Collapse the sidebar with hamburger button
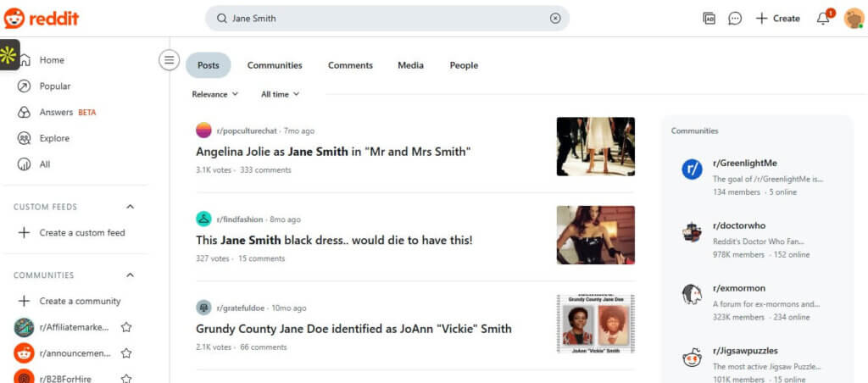 (x=169, y=60)
